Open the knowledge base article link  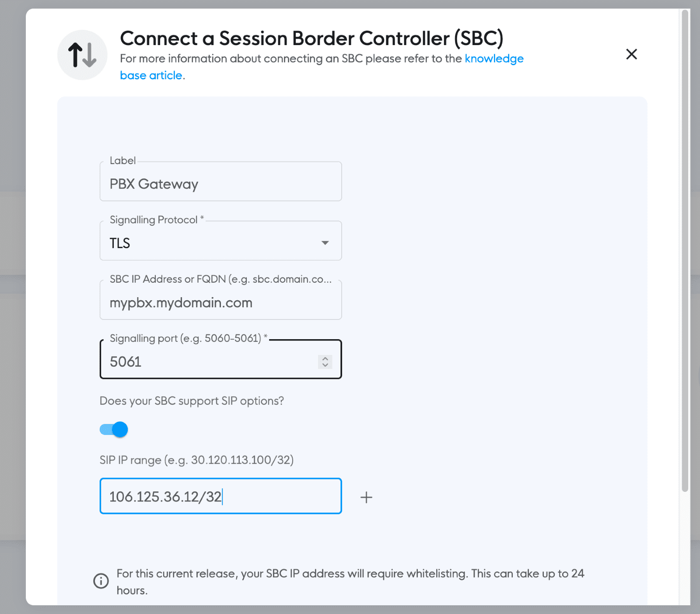(x=494, y=58)
